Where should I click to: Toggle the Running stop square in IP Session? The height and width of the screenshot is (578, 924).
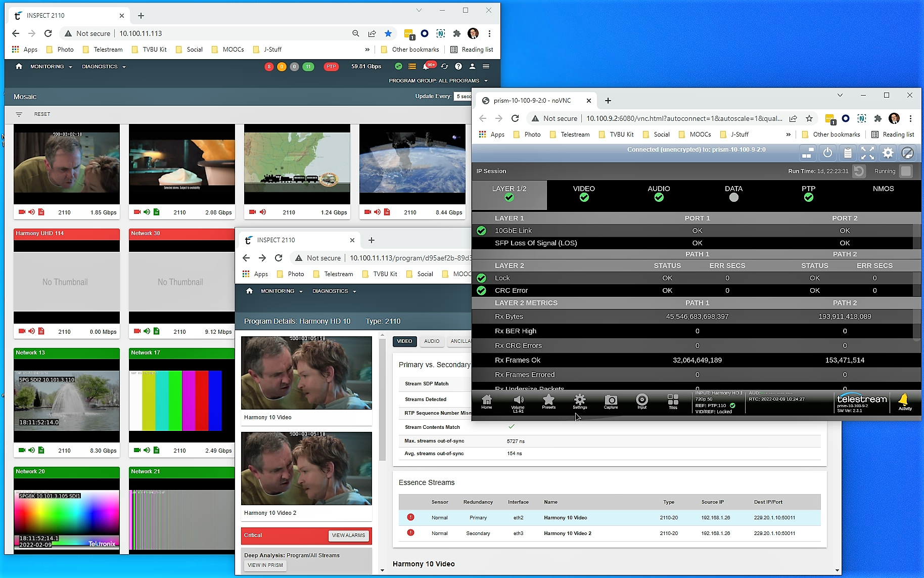tap(906, 171)
